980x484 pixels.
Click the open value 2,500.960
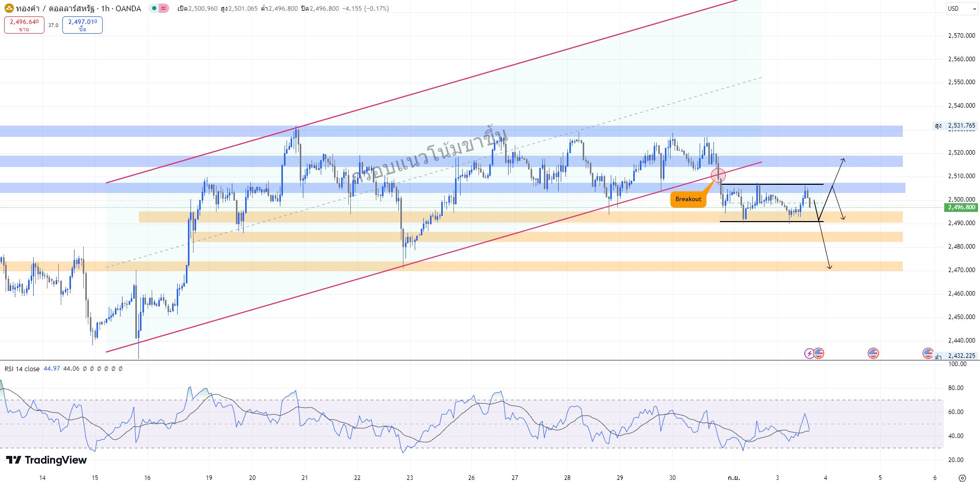coord(203,8)
